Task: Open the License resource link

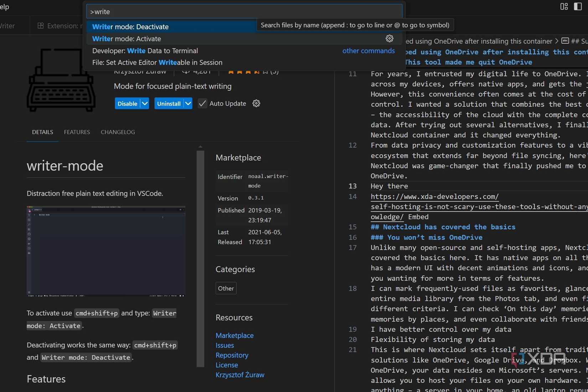Action: click(x=227, y=365)
